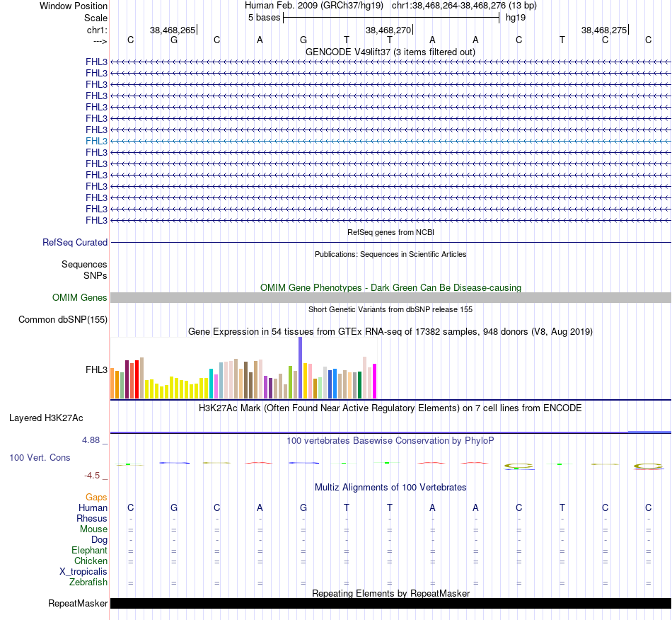Click the dark green GTEx expression bar
This screenshot has height=620, width=672.
pyautogui.click(x=359, y=385)
